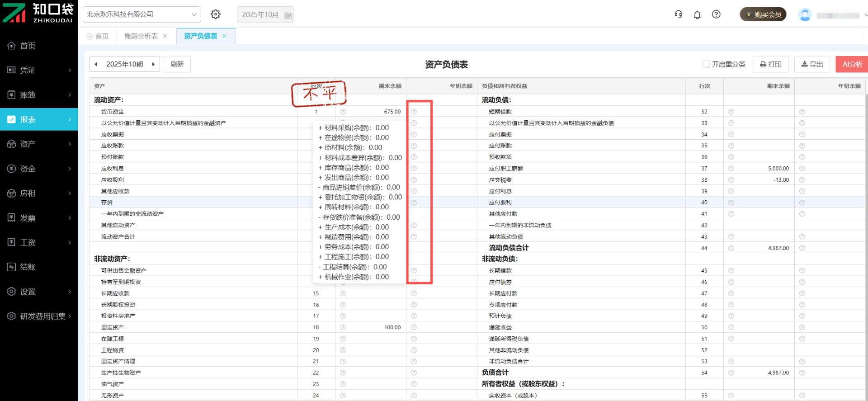Close the 账龄分析表 tab
The width and height of the screenshot is (868, 401).
[x=165, y=36]
